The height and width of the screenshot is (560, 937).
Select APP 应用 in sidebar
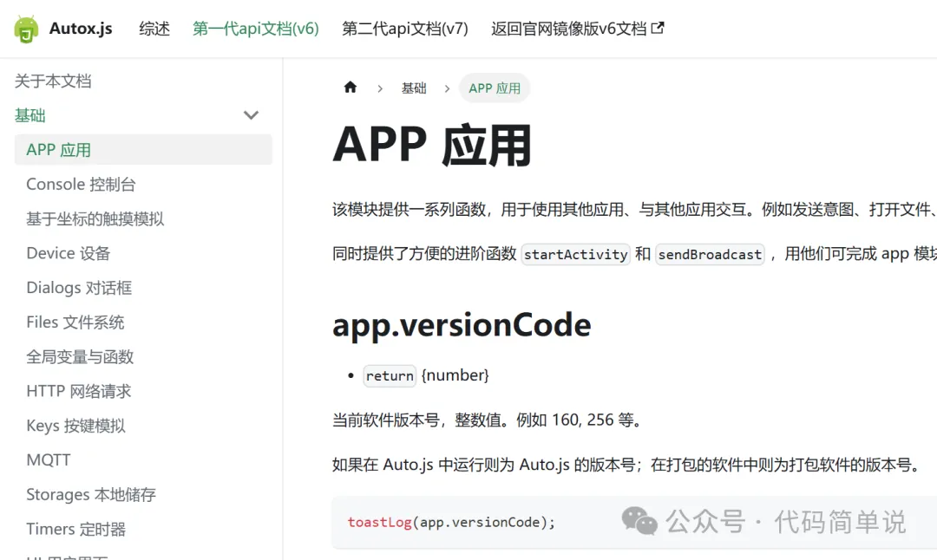[x=143, y=149]
